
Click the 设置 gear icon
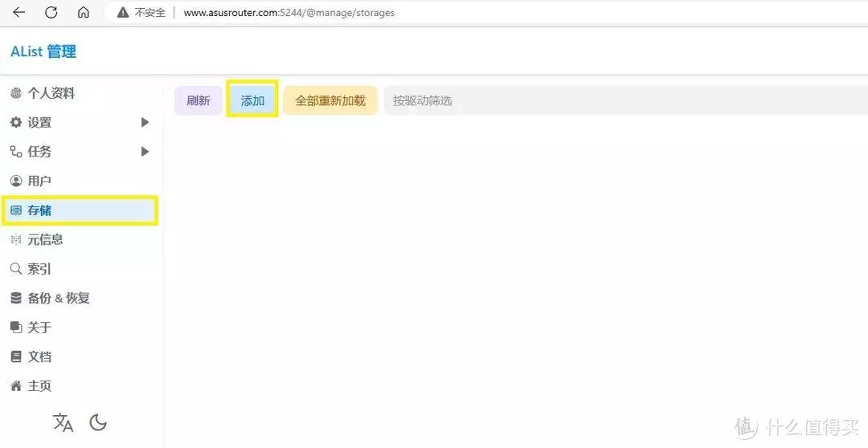(16, 122)
